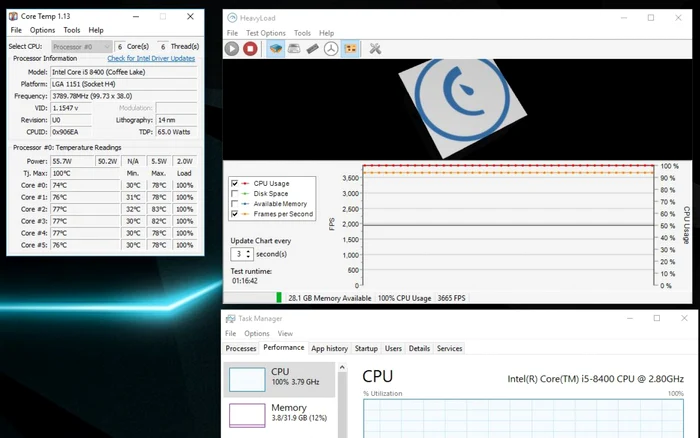This screenshot has width=700, height=438.
Task: Adjust the update chart seconds stepper
Action: [248, 254]
